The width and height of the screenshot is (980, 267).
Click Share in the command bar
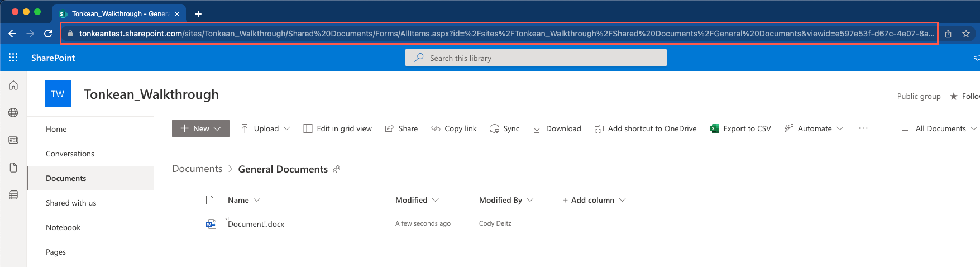[401, 128]
